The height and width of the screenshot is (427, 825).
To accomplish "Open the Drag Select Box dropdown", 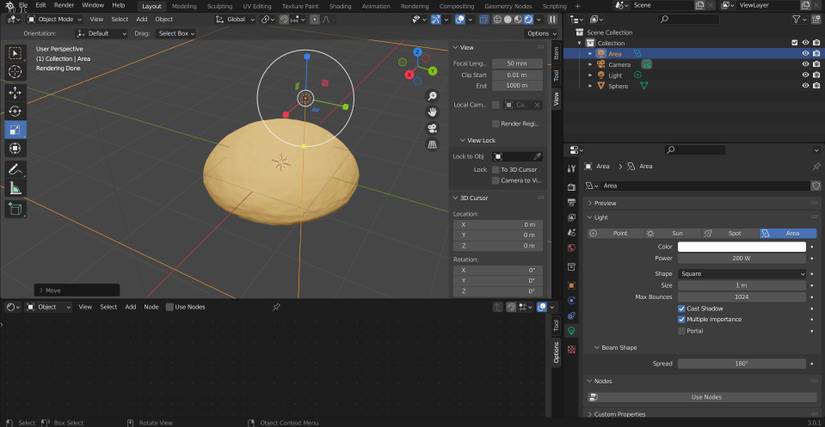I will click(x=176, y=34).
